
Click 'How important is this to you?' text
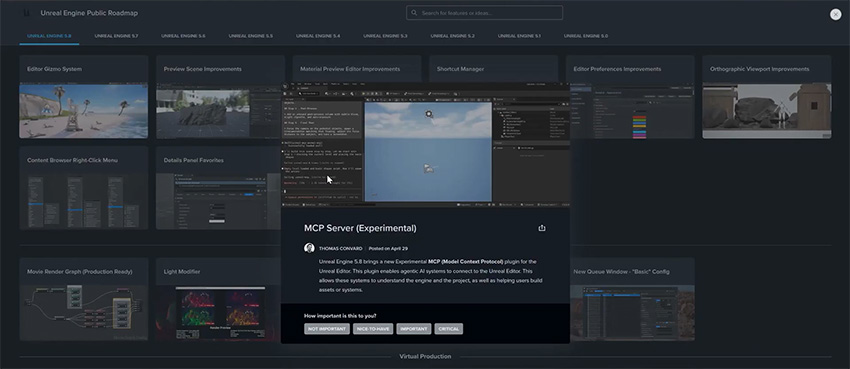pos(340,316)
